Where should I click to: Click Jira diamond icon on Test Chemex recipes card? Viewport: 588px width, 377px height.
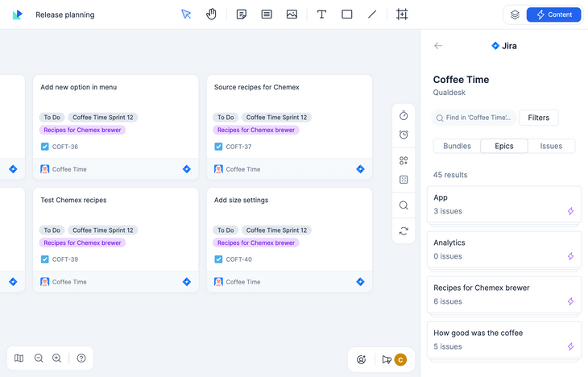(x=187, y=282)
